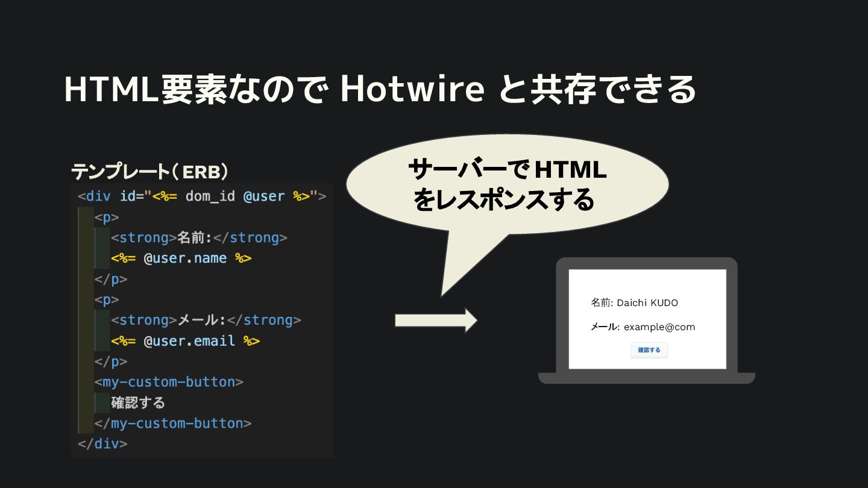The width and height of the screenshot is (868, 488).
Task: Click the closing "</my-custom-button>" tag
Action: [173, 424]
